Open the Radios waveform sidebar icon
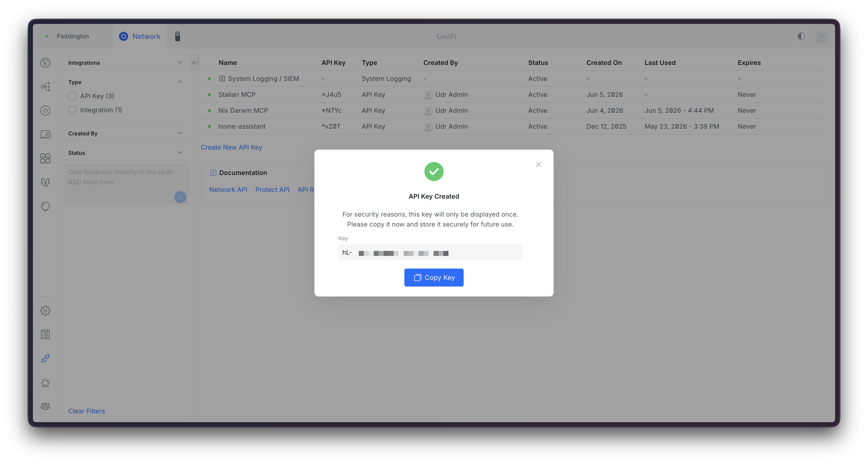The image size is (868, 464). tap(45, 182)
